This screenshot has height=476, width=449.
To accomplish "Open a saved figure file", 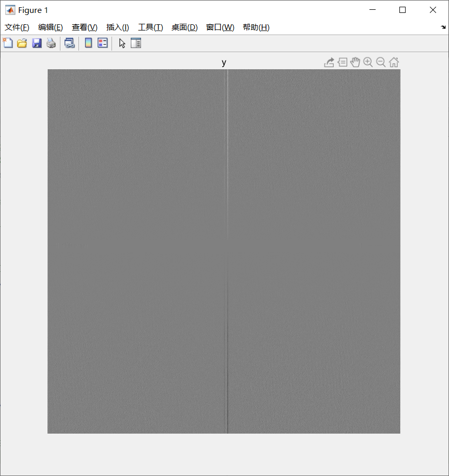I will coord(22,43).
